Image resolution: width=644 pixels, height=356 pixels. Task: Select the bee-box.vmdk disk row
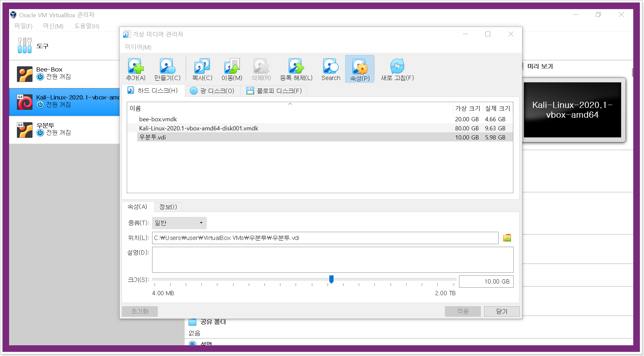point(320,119)
